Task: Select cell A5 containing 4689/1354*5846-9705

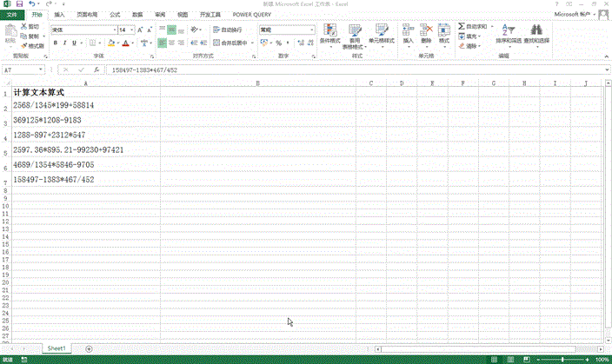Action: tap(54, 164)
